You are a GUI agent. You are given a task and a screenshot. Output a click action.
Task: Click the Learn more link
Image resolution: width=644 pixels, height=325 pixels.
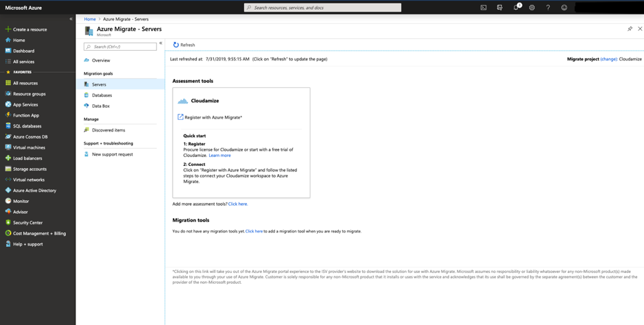pyautogui.click(x=219, y=156)
